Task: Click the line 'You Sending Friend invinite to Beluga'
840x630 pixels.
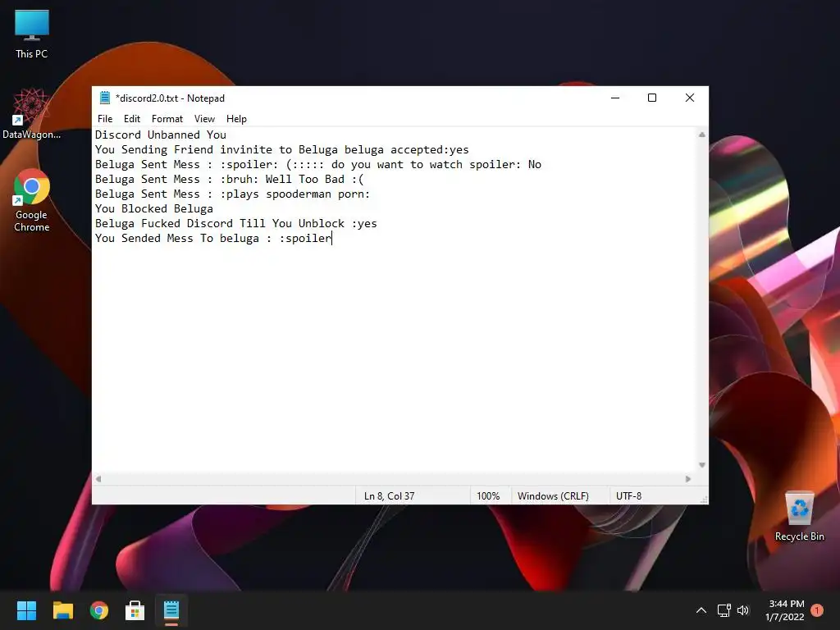Action: tap(282, 150)
